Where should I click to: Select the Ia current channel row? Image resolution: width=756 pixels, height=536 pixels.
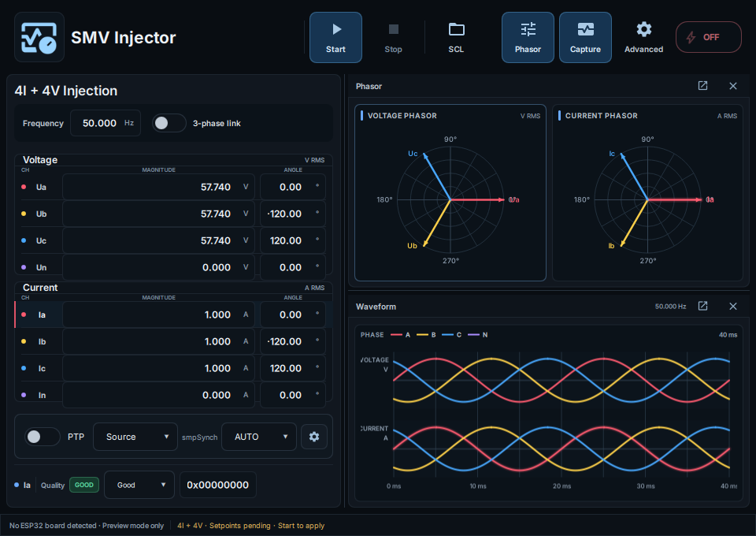pyautogui.click(x=173, y=315)
